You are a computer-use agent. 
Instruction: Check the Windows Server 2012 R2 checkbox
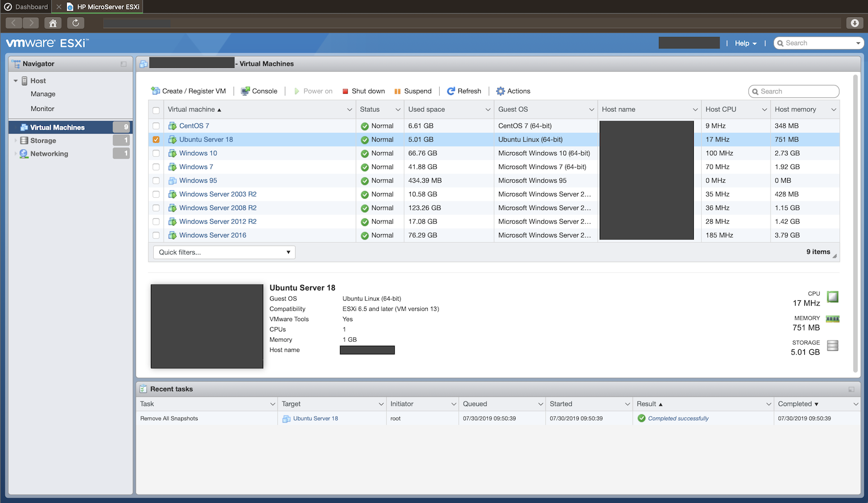pos(156,222)
